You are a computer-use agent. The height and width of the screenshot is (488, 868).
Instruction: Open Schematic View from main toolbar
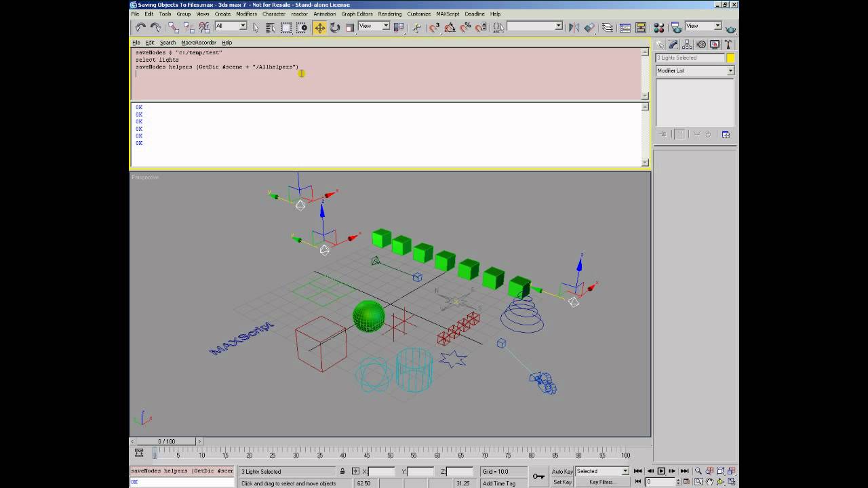coord(641,28)
